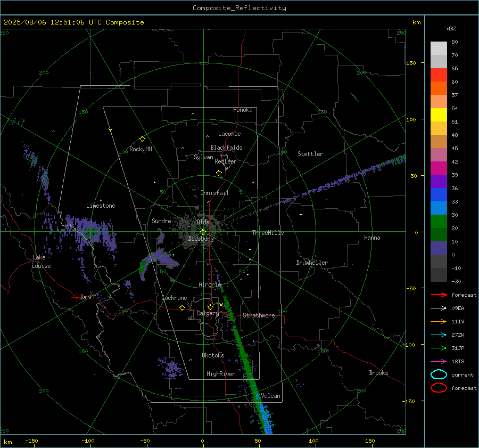Click the Stettler city label
Screen dimensions: 479x448
point(310,154)
